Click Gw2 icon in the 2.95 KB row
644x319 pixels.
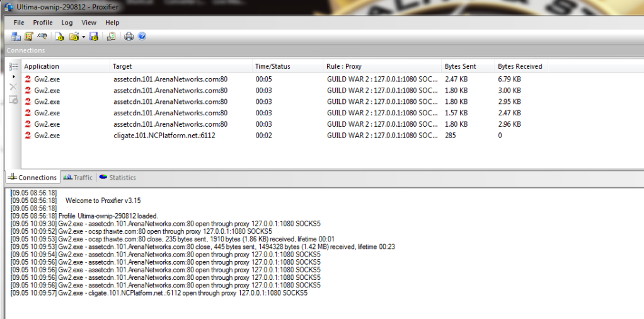pos(28,101)
